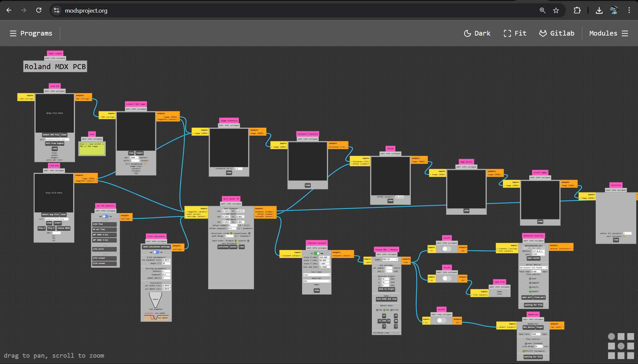Click the Get Device button in WebSerial
The image size is (638, 364).
[x=529, y=327]
